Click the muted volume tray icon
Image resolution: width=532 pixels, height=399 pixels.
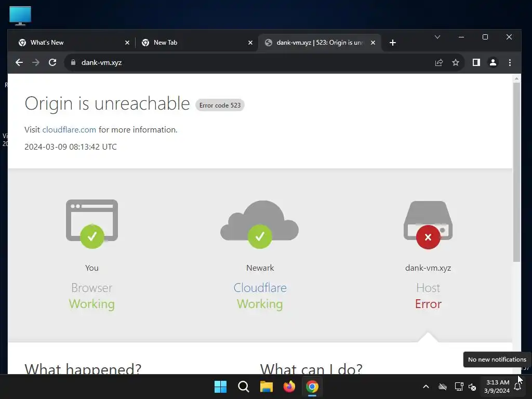472,387
